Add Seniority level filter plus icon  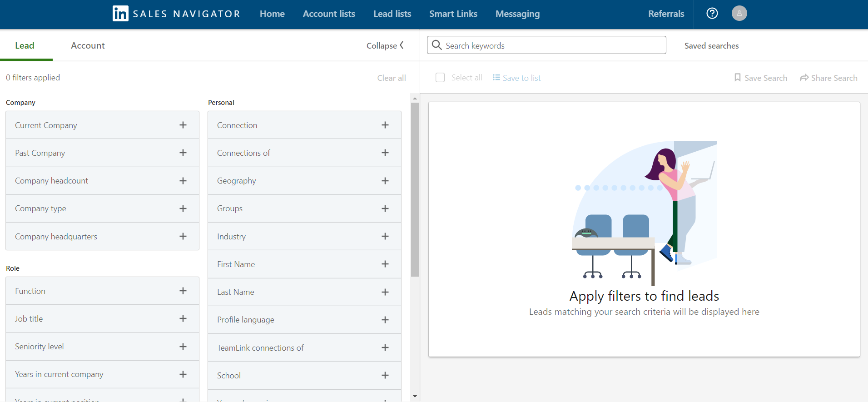[183, 347]
